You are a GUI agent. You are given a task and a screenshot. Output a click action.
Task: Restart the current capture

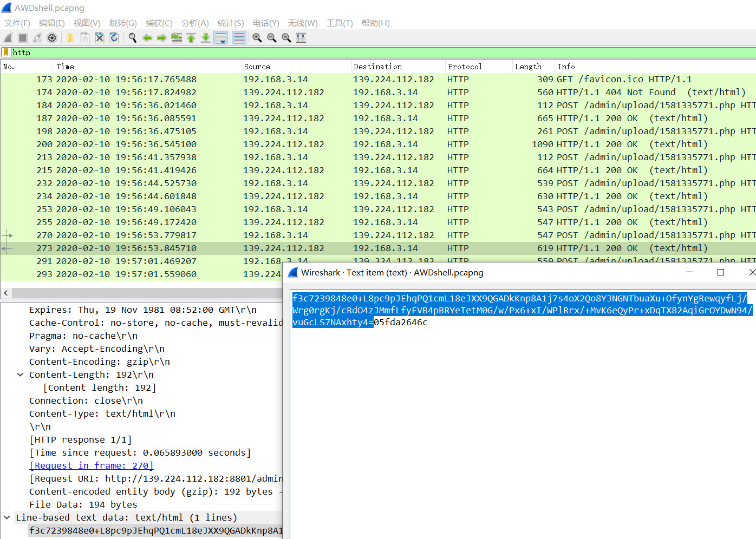point(36,37)
